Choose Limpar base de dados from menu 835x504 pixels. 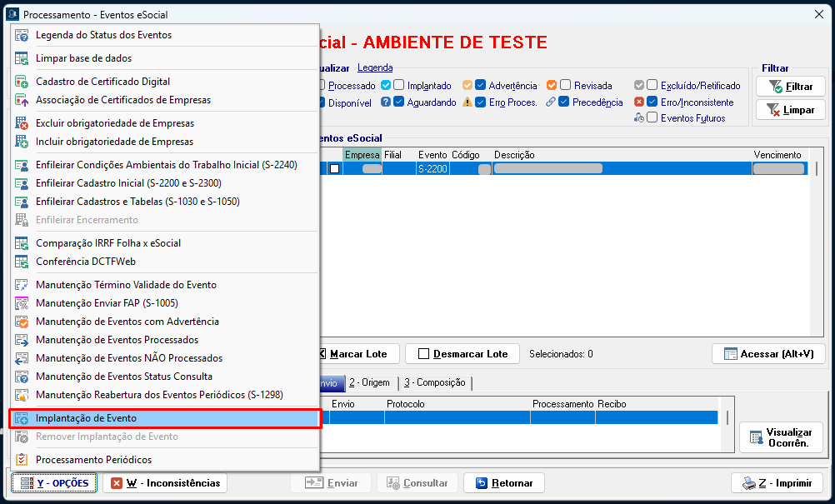83,58
